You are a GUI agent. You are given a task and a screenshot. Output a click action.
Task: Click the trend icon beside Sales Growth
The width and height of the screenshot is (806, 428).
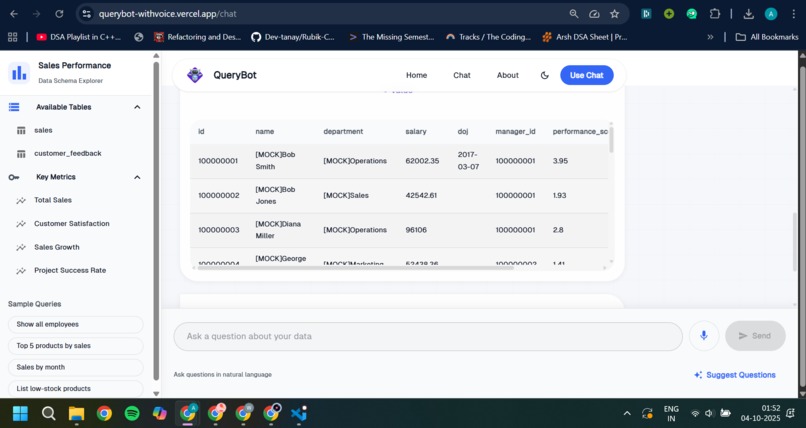(x=21, y=247)
